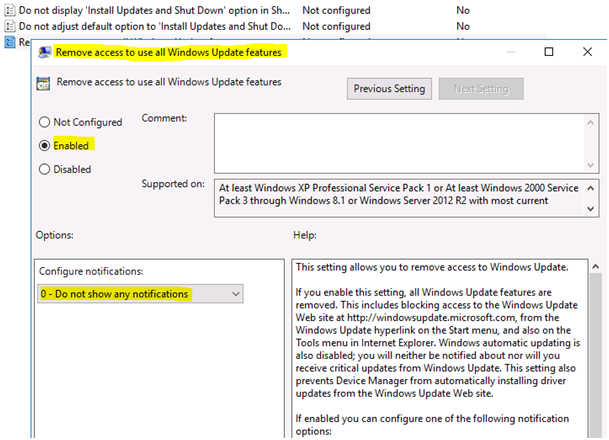
Task: Close the policy setting dialog
Action: point(587,52)
